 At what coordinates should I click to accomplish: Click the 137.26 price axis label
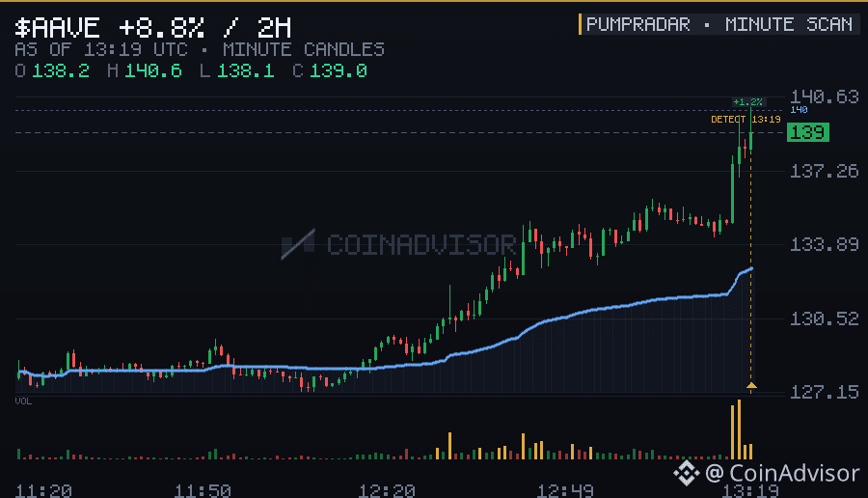[x=825, y=171]
